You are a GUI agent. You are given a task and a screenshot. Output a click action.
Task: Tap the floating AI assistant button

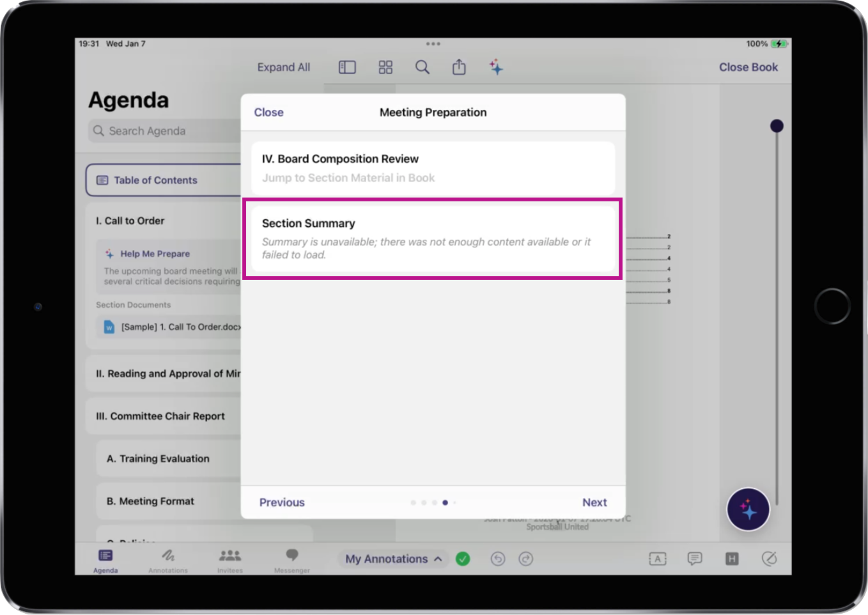[x=748, y=510]
